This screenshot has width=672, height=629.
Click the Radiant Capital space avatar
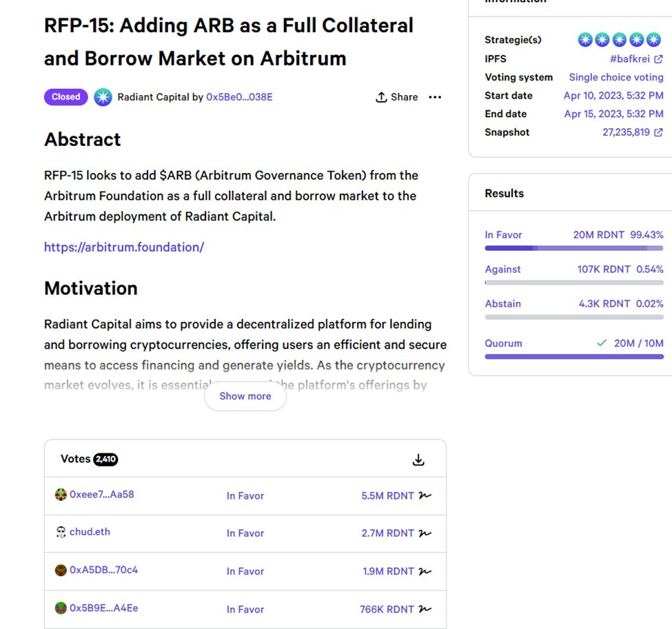coord(103,97)
